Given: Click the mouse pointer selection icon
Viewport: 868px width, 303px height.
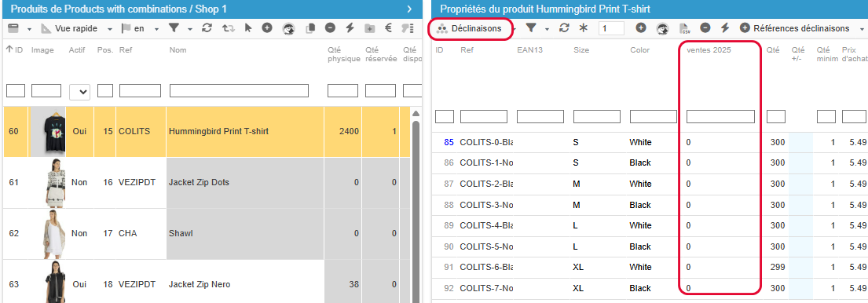Looking at the screenshot, I should coord(248,28).
